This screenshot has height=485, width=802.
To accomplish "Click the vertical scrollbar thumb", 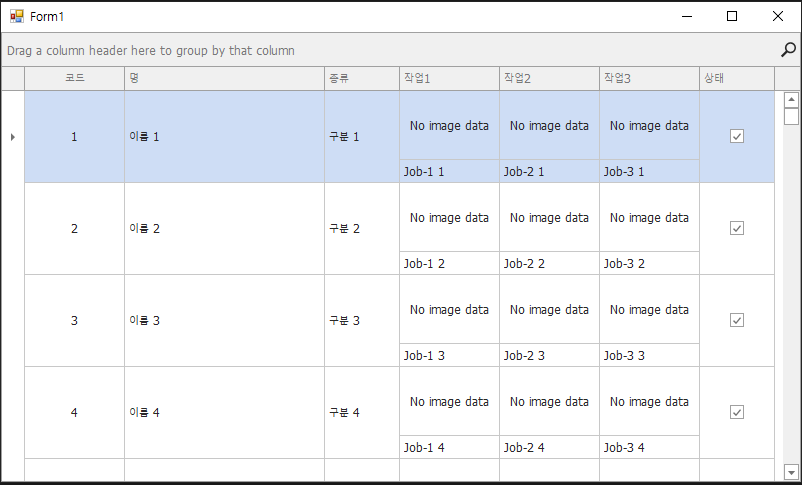I will (x=791, y=116).
